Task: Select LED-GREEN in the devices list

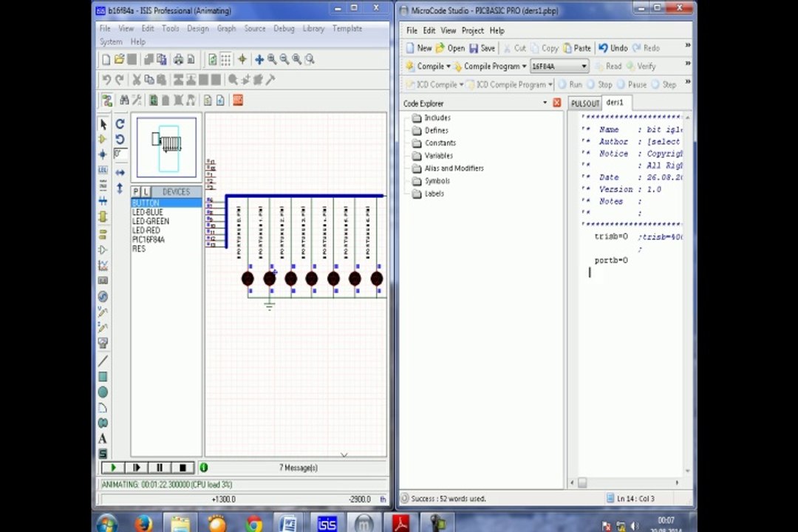Action: point(151,221)
